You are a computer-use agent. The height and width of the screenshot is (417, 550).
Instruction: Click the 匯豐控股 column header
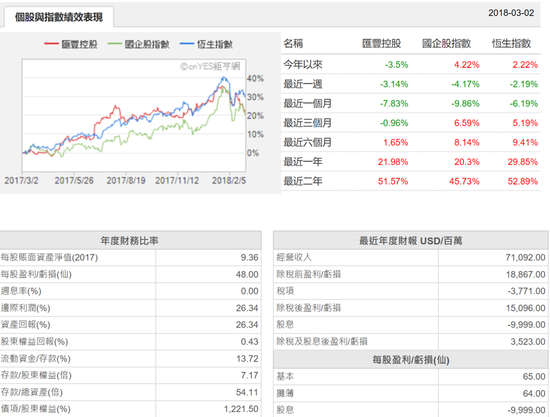382,43
